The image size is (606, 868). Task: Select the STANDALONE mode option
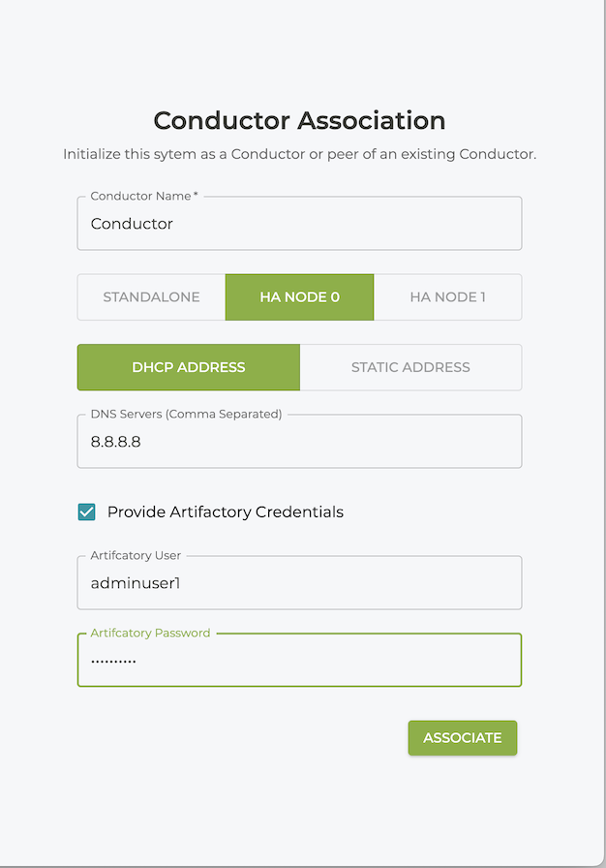pyautogui.click(x=152, y=297)
